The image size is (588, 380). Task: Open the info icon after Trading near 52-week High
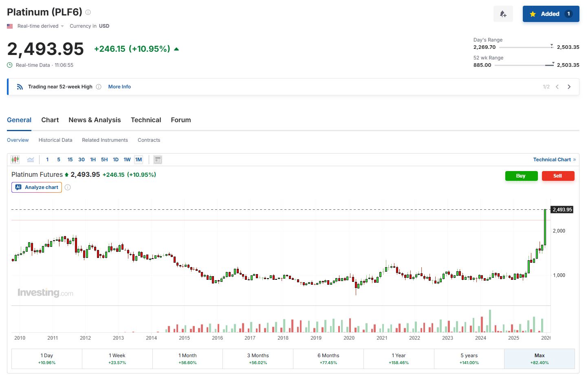point(99,87)
